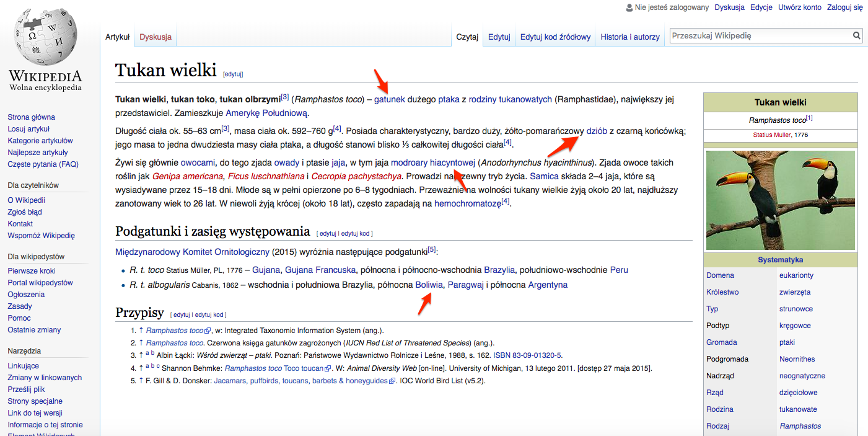Click Prześlij plik sidebar link
Viewport: 868px width, 436px height.
[x=26, y=389]
